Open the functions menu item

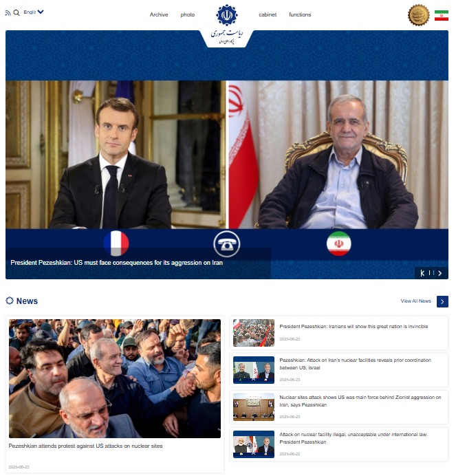(300, 14)
